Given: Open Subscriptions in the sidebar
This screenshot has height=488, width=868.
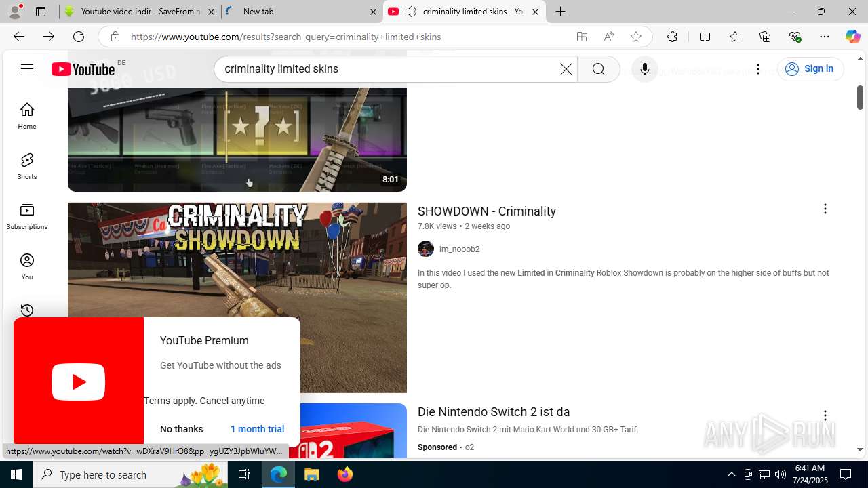Looking at the screenshot, I should 27,216.
